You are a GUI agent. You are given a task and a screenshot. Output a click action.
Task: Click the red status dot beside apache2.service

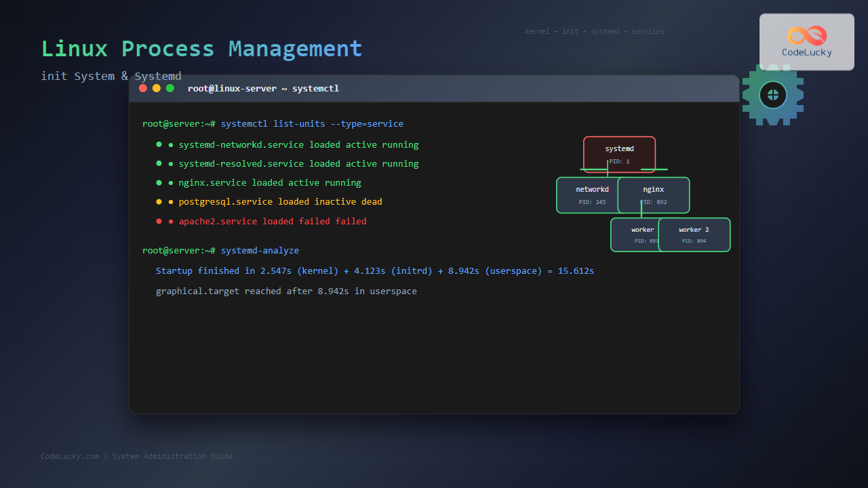(x=159, y=221)
